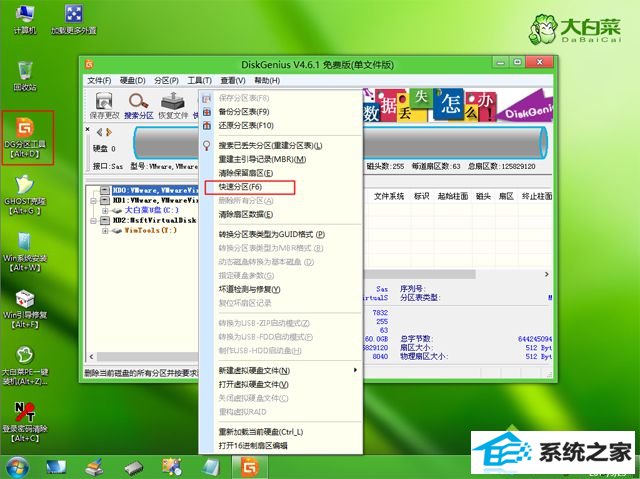The image size is (640, 479).
Task: Choose 还原分区表(F10) menu entry
Action: pyautogui.click(x=280, y=125)
